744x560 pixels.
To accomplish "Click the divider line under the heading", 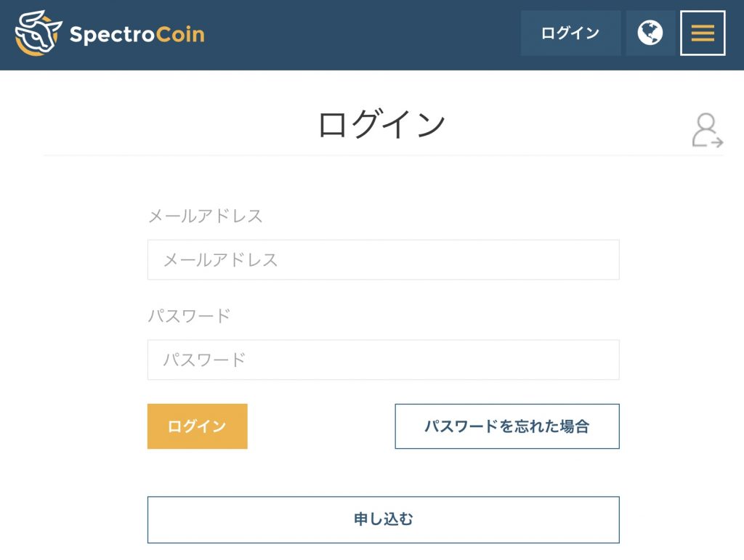I will (384, 155).
